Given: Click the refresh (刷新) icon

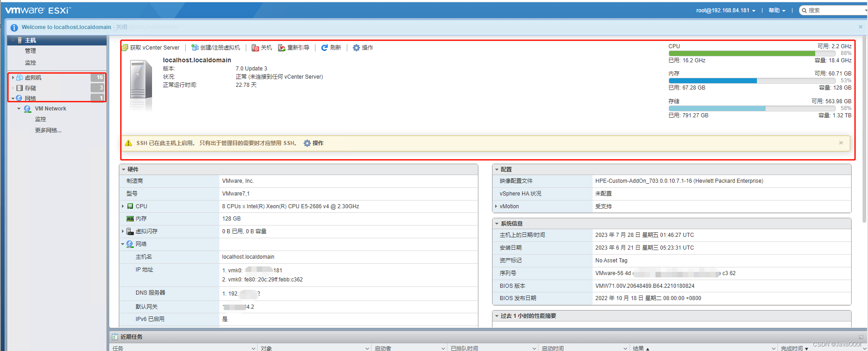Looking at the screenshot, I should [x=325, y=47].
